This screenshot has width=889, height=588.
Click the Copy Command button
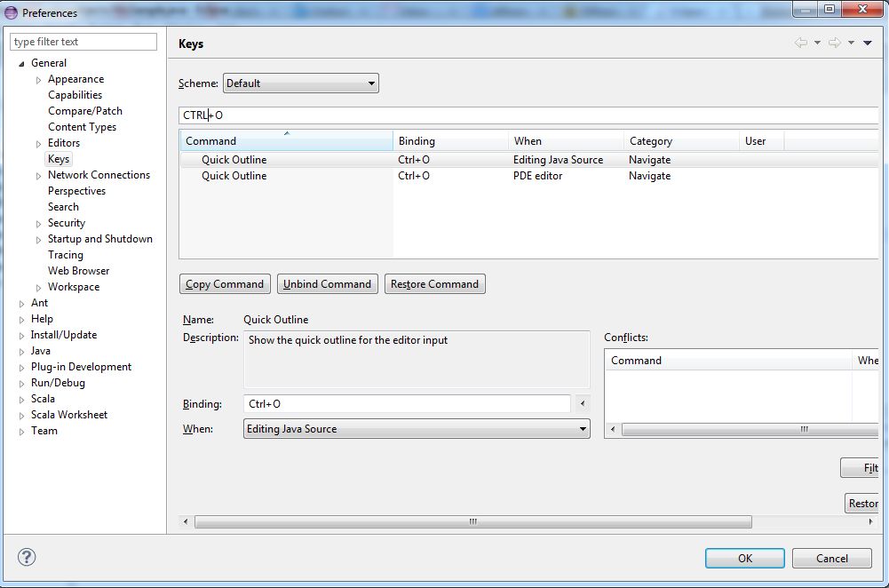pos(225,284)
